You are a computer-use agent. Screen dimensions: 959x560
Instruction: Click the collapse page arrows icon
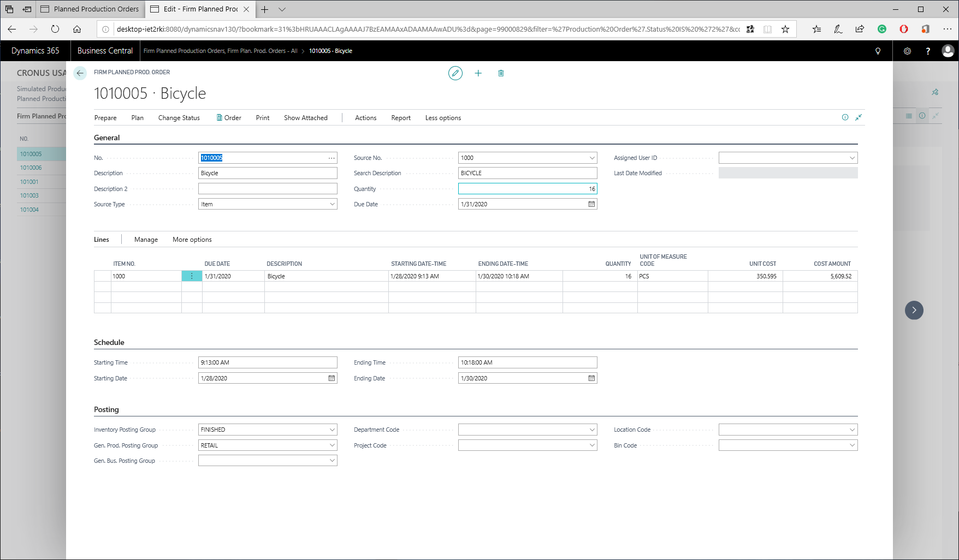(x=859, y=117)
